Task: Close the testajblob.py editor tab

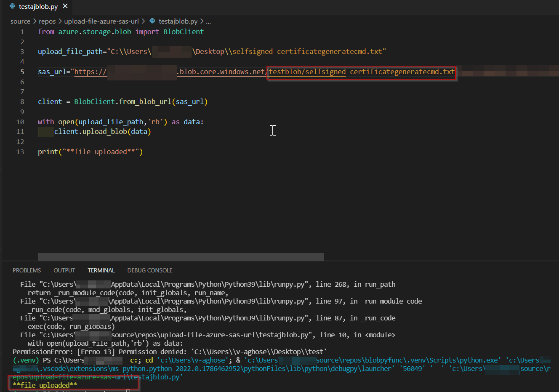Action: [x=65, y=6]
